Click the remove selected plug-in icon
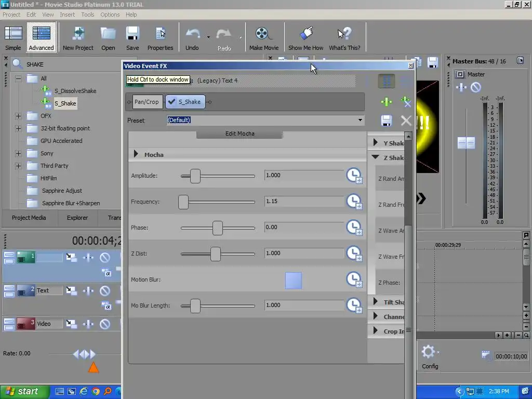The width and height of the screenshot is (532, 399). pos(406,102)
